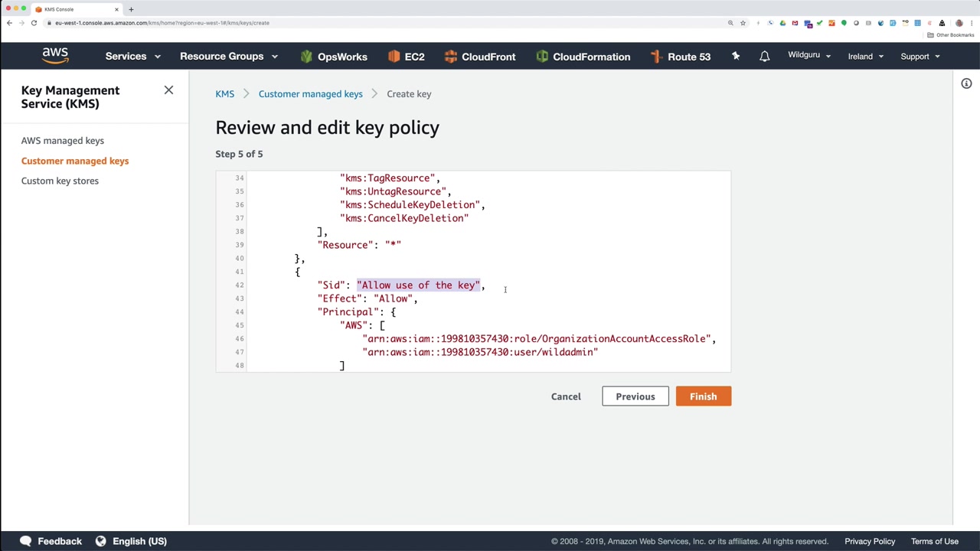
Task: Click the pin shortcuts icon
Action: pos(736,56)
